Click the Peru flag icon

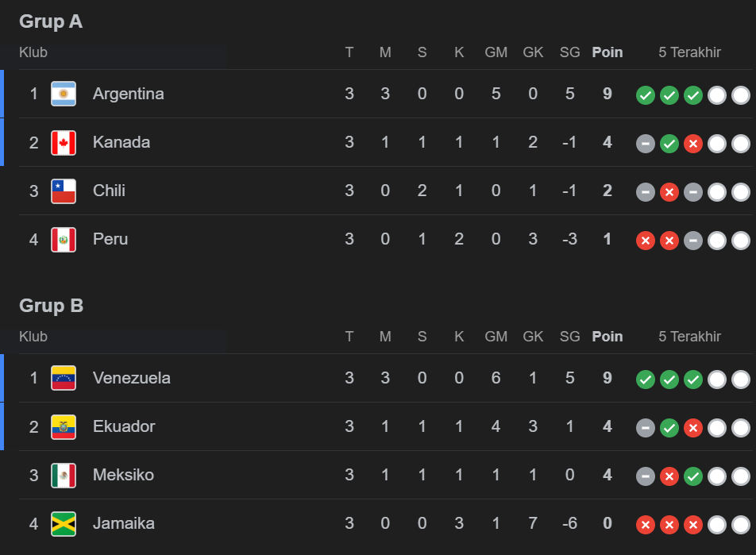pos(64,240)
